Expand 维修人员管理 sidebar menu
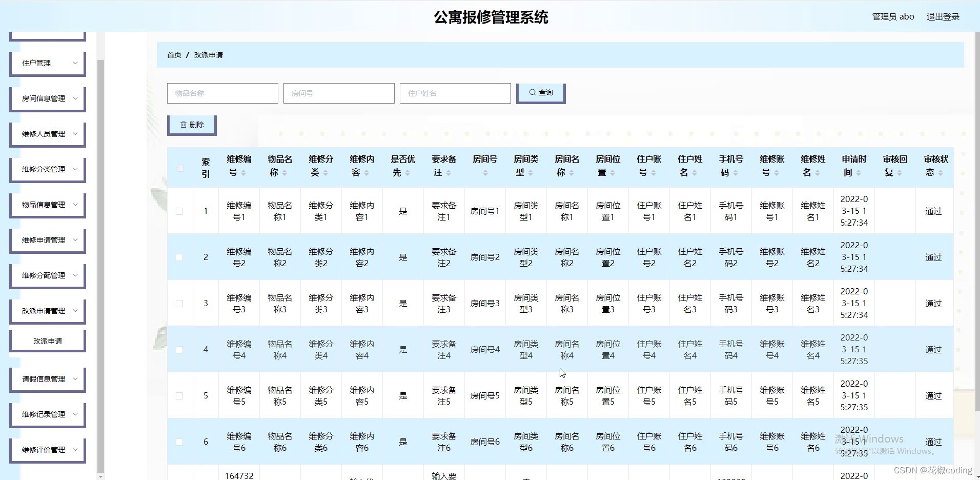980x480 pixels. click(x=48, y=134)
